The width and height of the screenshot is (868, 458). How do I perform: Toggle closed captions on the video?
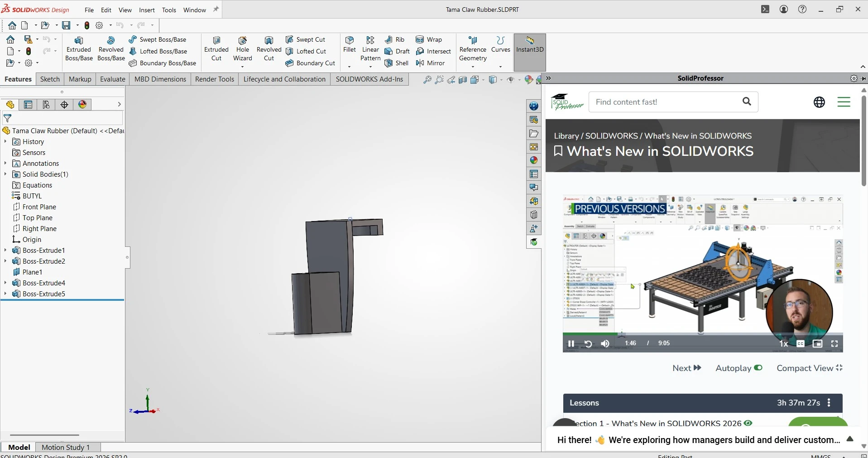pos(801,344)
